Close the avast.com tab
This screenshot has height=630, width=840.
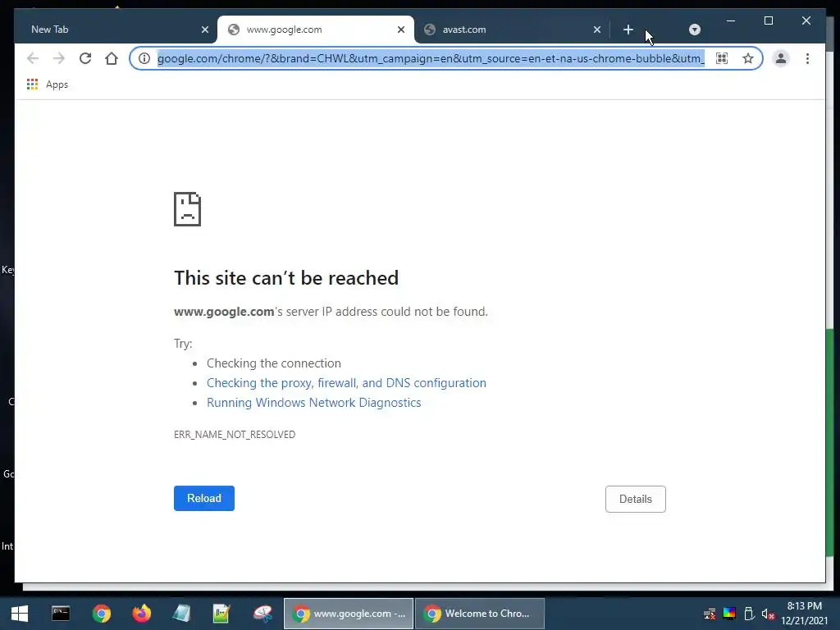coord(597,30)
